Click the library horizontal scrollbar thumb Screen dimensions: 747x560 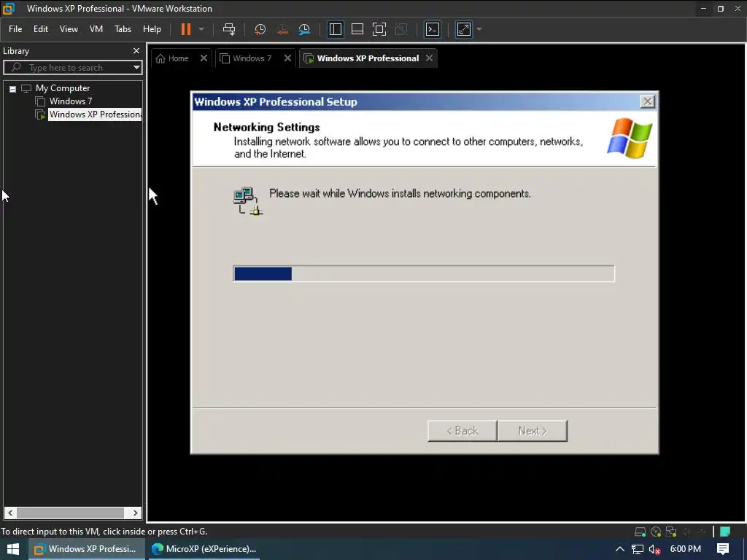71,513
